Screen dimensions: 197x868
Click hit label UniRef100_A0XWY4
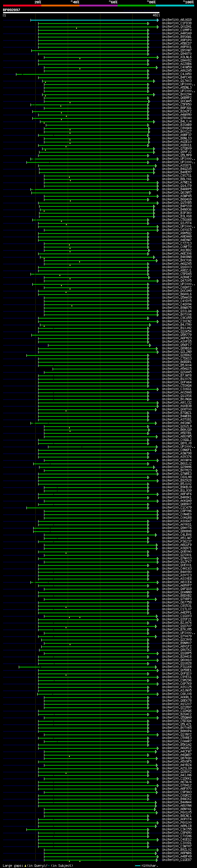pos(177,460)
